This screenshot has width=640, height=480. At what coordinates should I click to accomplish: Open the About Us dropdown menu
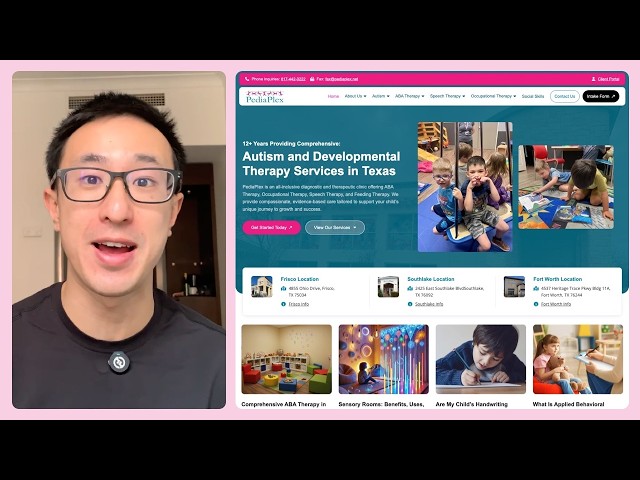click(355, 96)
